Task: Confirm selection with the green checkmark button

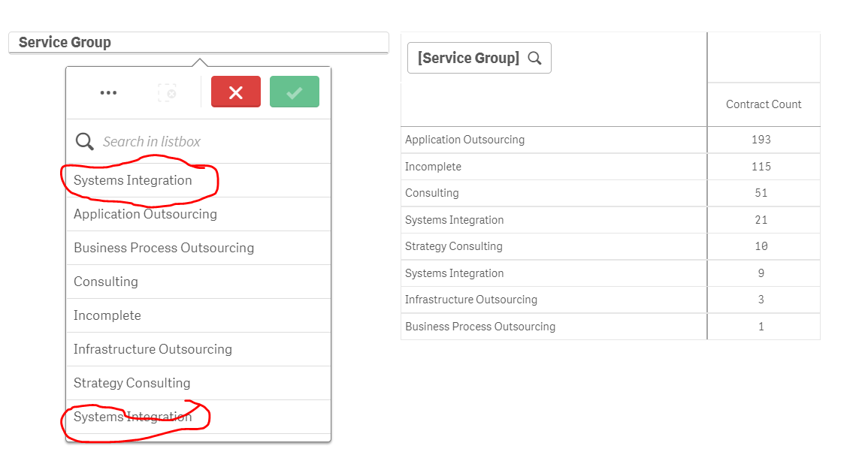Action: click(x=294, y=92)
